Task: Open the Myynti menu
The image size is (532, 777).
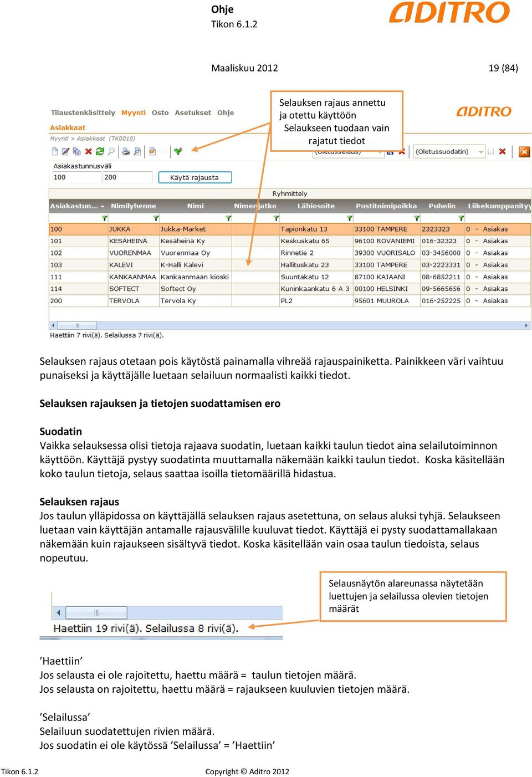Action: pyautogui.click(x=134, y=113)
